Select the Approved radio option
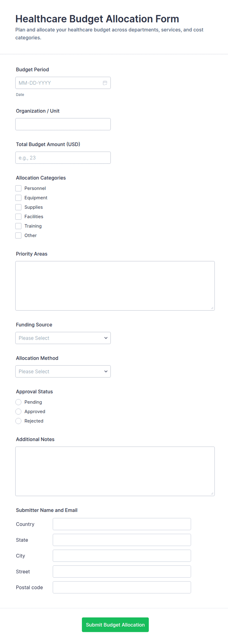Image resolution: width=228 pixels, height=644 pixels. [x=18, y=412]
